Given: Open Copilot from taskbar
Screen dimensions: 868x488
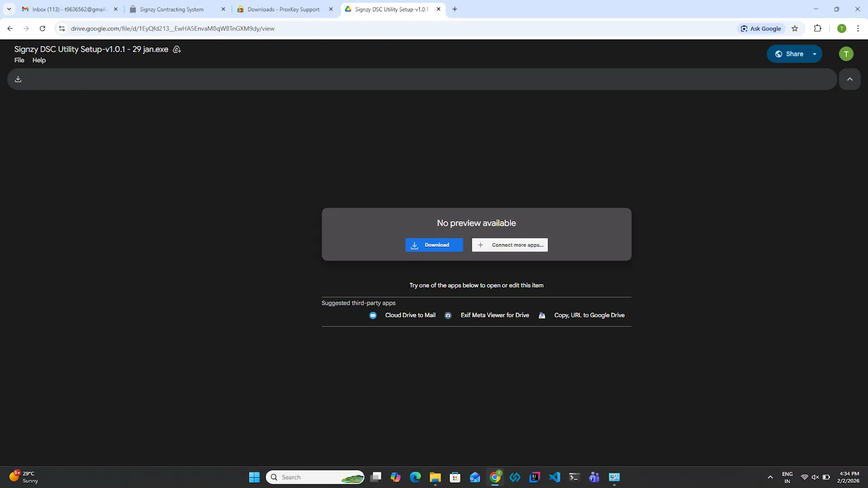Looking at the screenshot, I should click(x=395, y=477).
